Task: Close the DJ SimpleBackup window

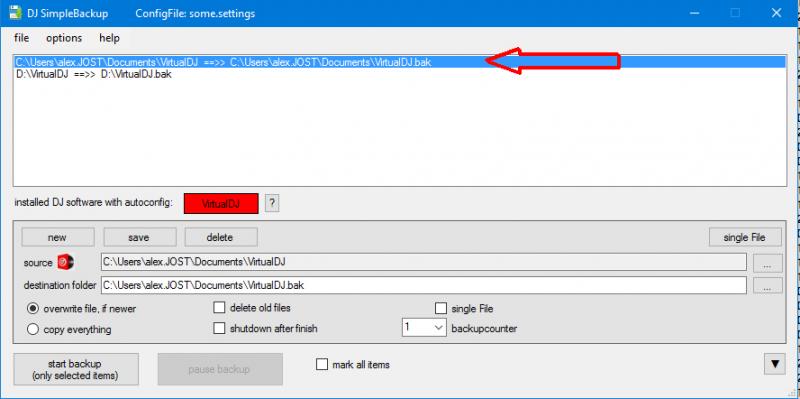Action: tap(777, 13)
